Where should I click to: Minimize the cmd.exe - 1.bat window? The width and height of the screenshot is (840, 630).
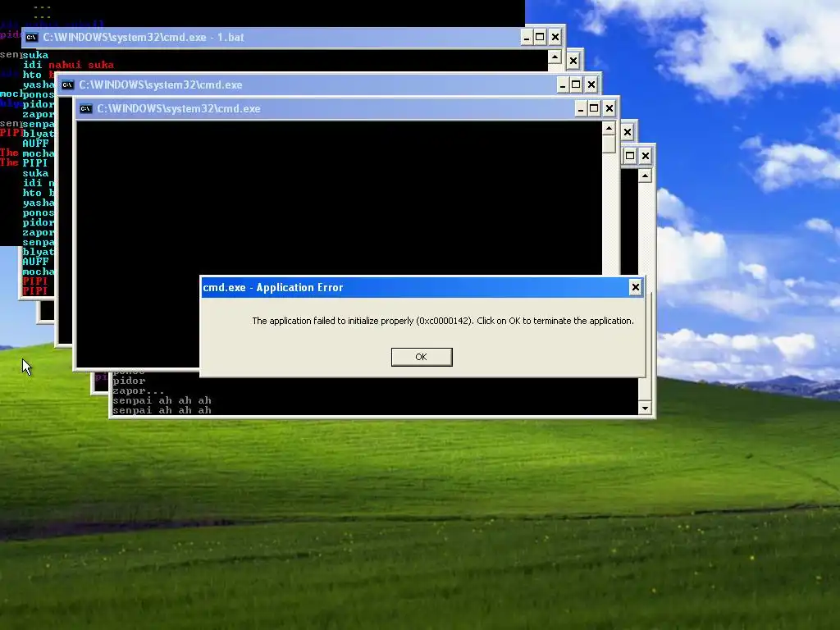pos(527,37)
